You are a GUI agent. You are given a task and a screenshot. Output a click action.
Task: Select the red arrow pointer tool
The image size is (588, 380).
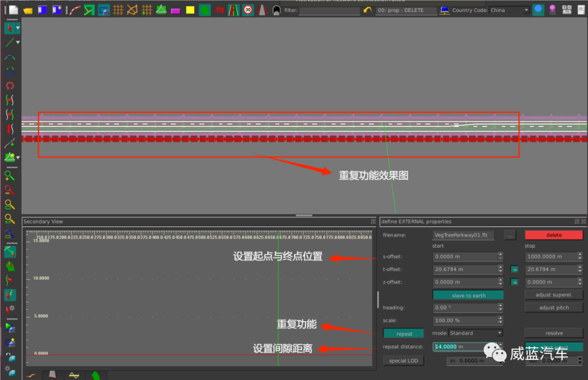[x=9, y=28]
